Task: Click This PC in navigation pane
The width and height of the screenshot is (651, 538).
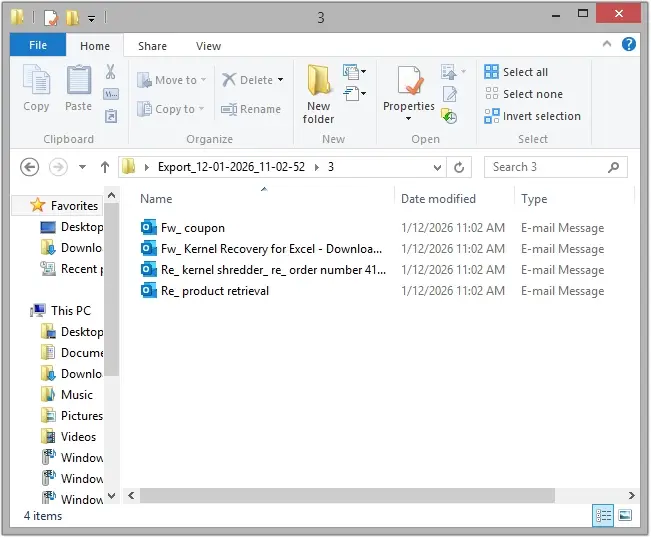Action: click(61, 311)
